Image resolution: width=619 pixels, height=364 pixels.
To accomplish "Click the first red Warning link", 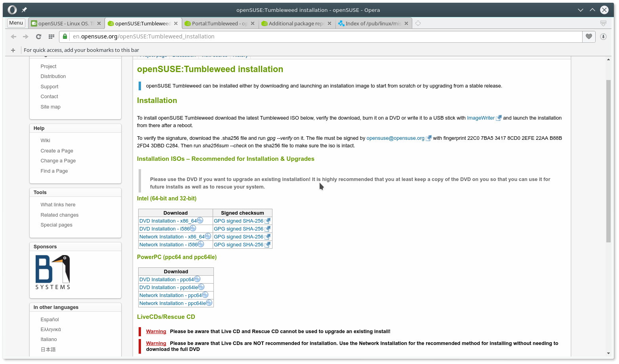I will (x=156, y=332).
